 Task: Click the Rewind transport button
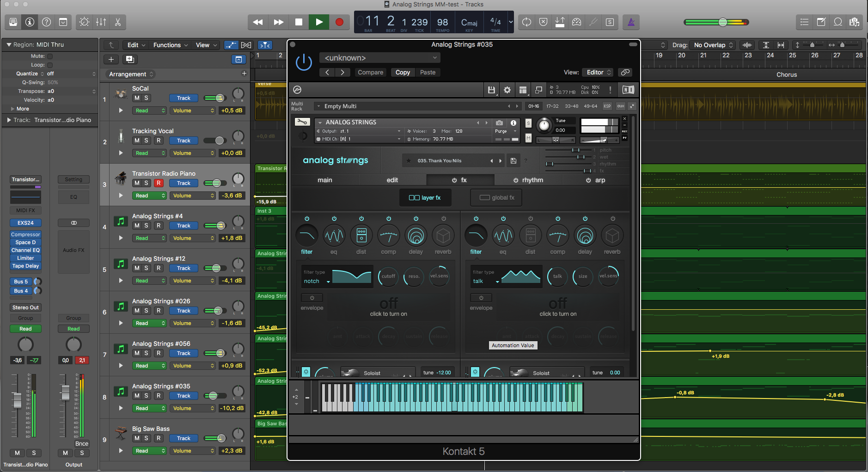[x=258, y=22]
